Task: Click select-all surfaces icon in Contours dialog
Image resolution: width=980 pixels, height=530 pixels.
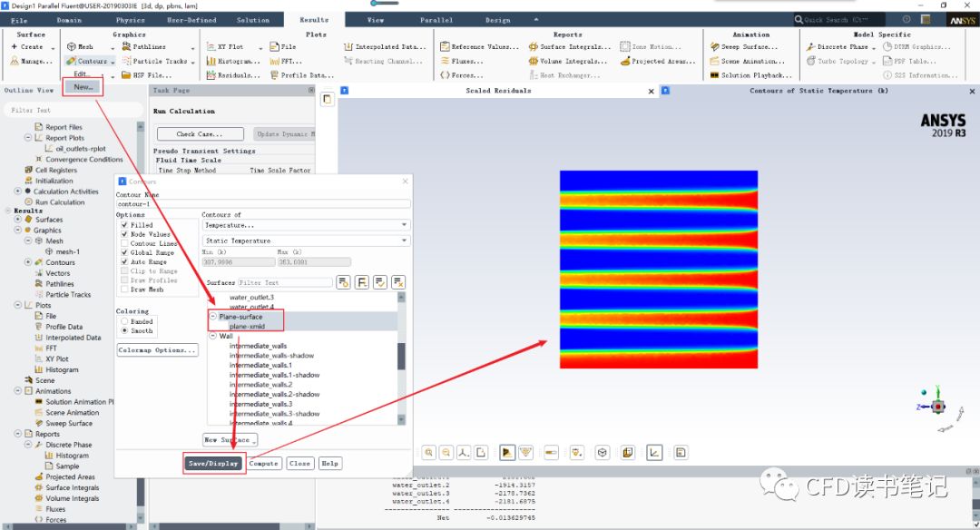Action: [x=380, y=282]
